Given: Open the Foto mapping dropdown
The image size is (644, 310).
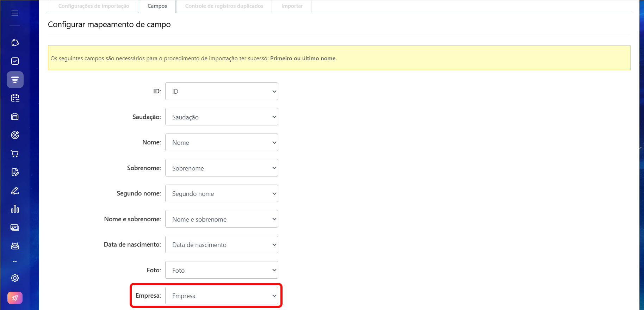Looking at the screenshot, I should 222,270.
